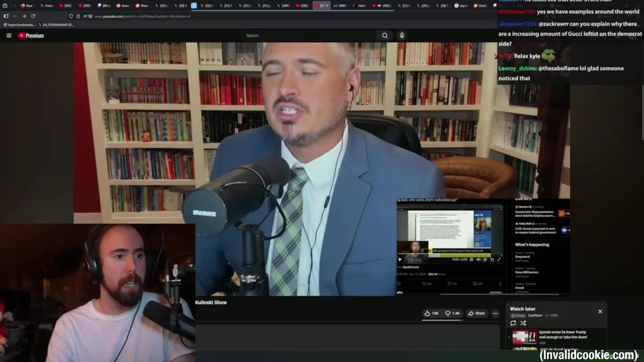Go to YouTube Premium home logo
The image size is (644, 362).
pos(31,35)
